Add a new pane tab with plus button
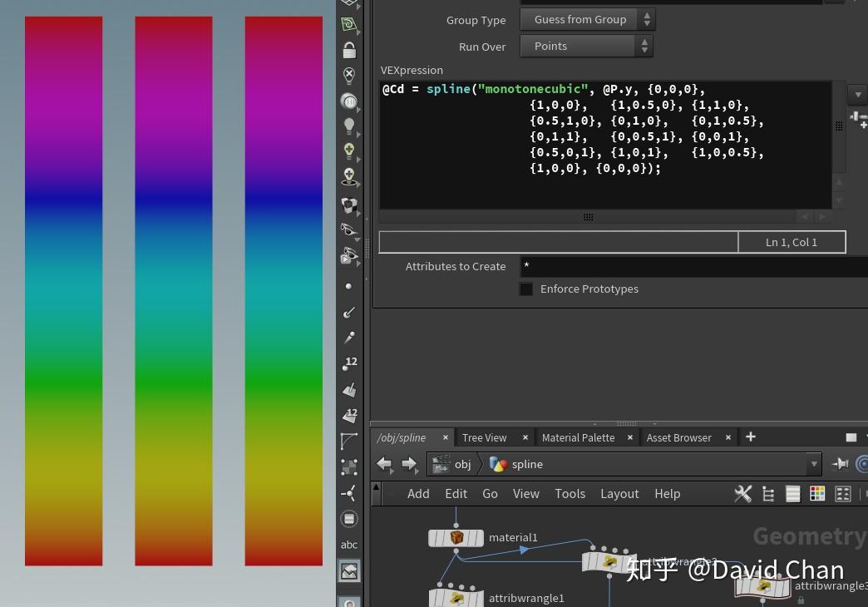868x607 pixels. (x=751, y=437)
